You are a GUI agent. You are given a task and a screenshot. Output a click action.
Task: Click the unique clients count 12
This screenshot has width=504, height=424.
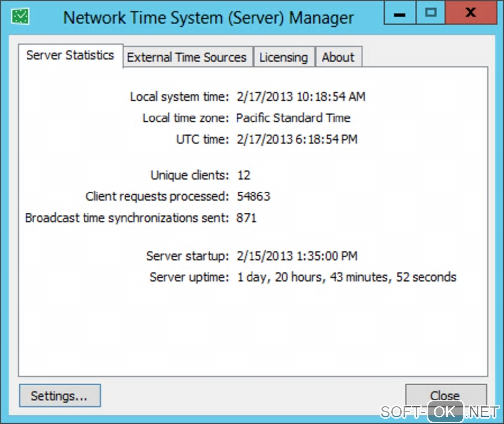[244, 175]
